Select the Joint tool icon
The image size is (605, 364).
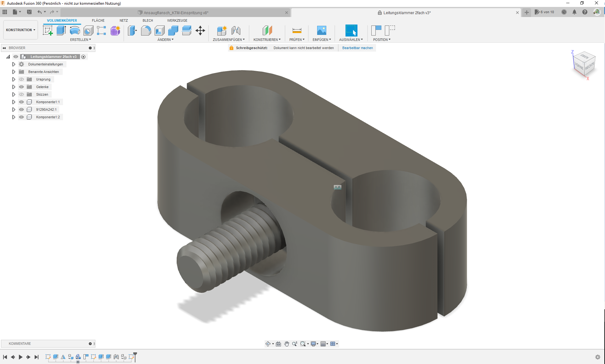(236, 31)
